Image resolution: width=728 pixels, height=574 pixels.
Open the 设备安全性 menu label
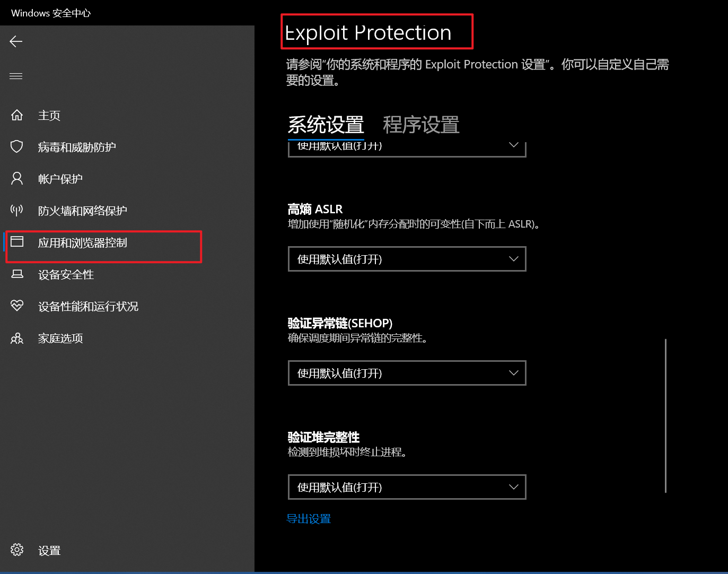[x=66, y=274]
